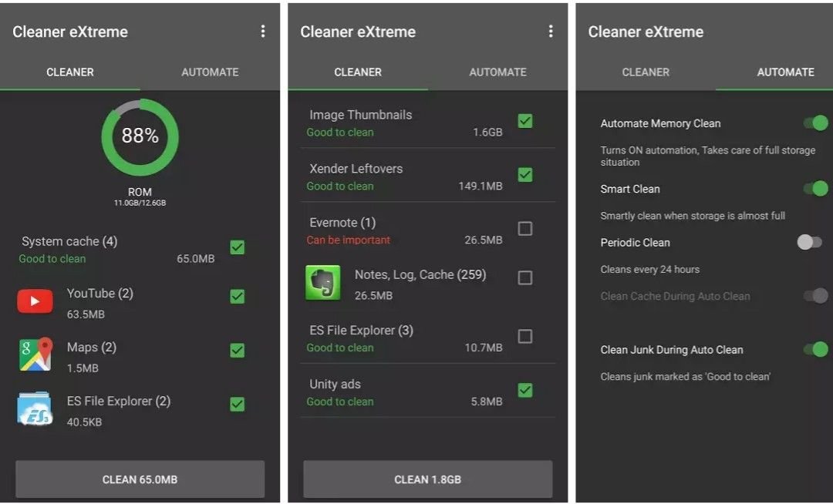Tap the Evernote elephant icon
This screenshot has height=504, width=833.
pyautogui.click(x=323, y=283)
